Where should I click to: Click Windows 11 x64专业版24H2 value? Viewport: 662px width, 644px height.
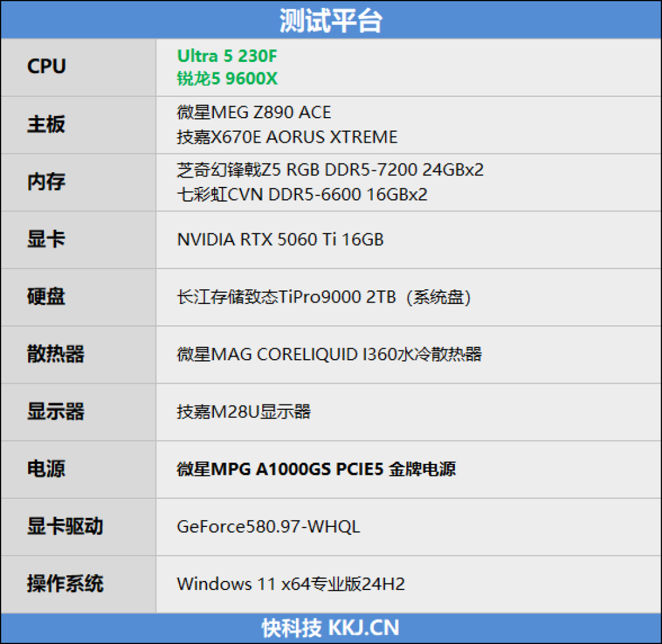[x=291, y=584]
